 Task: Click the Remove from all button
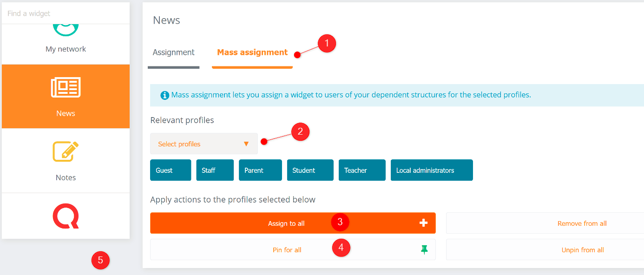582,223
